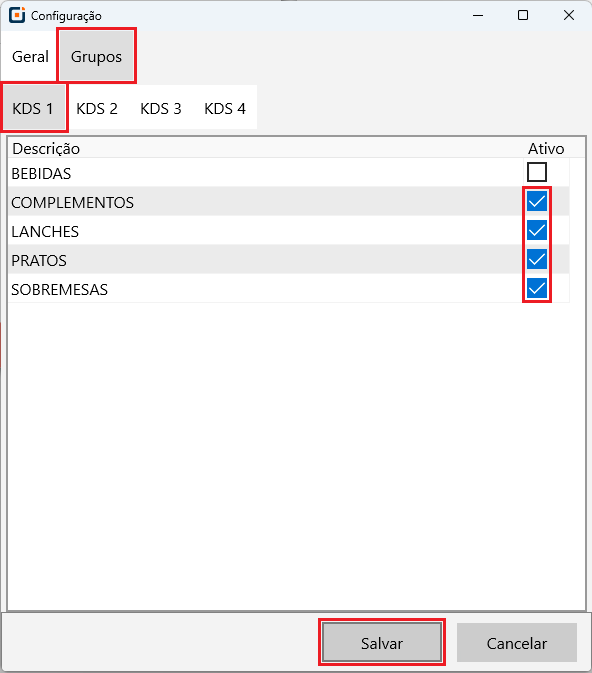The width and height of the screenshot is (592, 673).
Task: Select the BEBIDAS row text
Action: (41, 173)
